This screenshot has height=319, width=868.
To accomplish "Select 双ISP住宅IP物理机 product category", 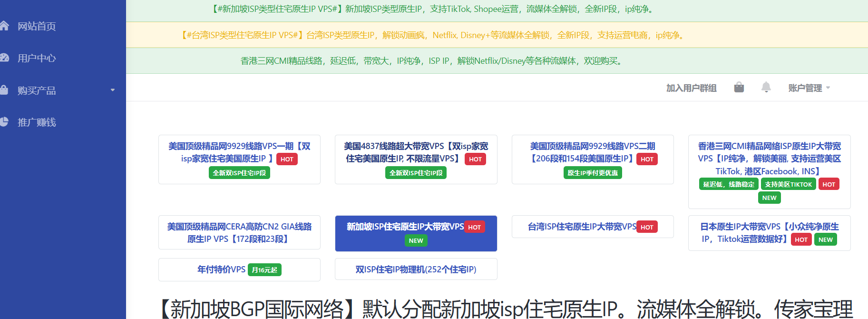I will tap(416, 269).
